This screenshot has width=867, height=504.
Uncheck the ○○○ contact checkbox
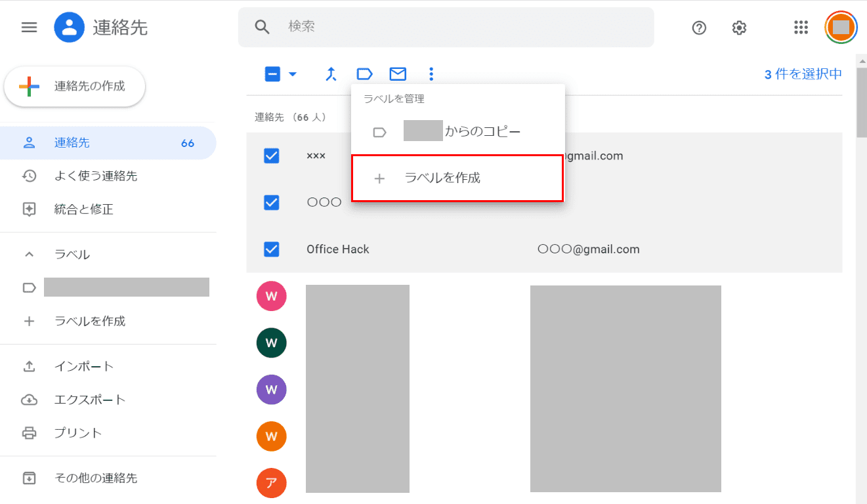tap(271, 202)
